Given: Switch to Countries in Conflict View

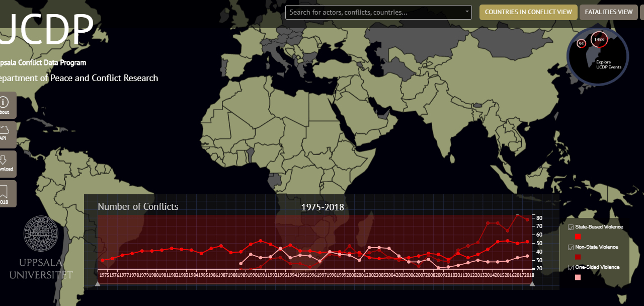Looking at the screenshot, I should pyautogui.click(x=528, y=12).
